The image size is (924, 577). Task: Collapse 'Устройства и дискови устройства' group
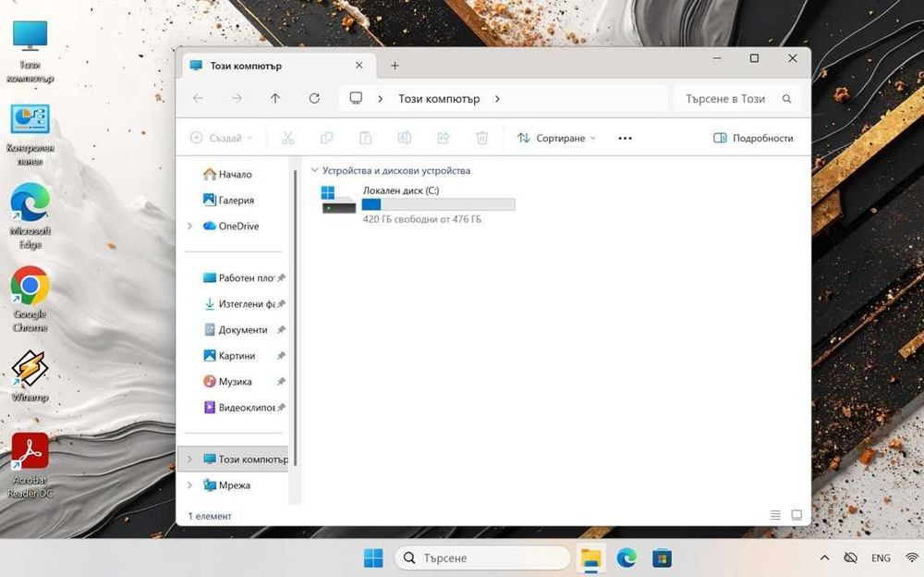click(x=315, y=170)
